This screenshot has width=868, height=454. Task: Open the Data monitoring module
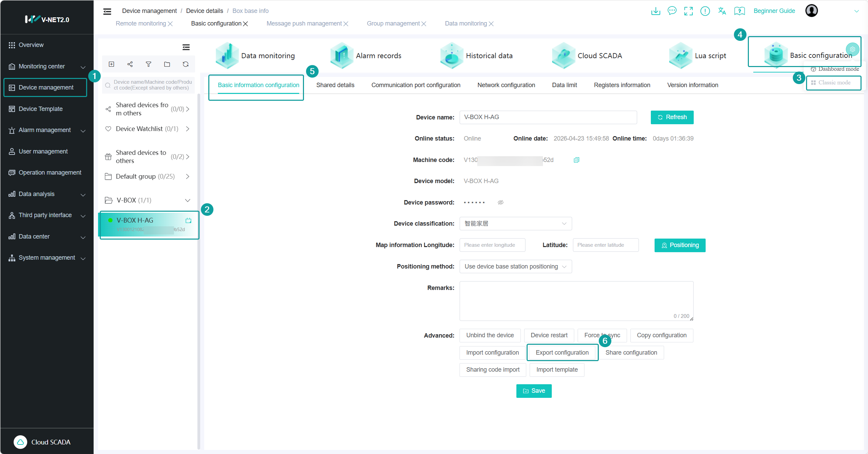click(x=255, y=55)
